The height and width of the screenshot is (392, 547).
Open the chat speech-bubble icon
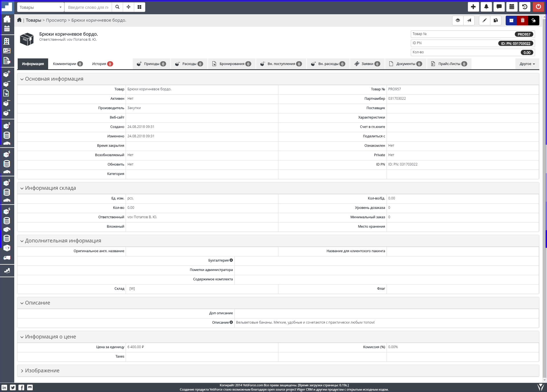coord(499,7)
